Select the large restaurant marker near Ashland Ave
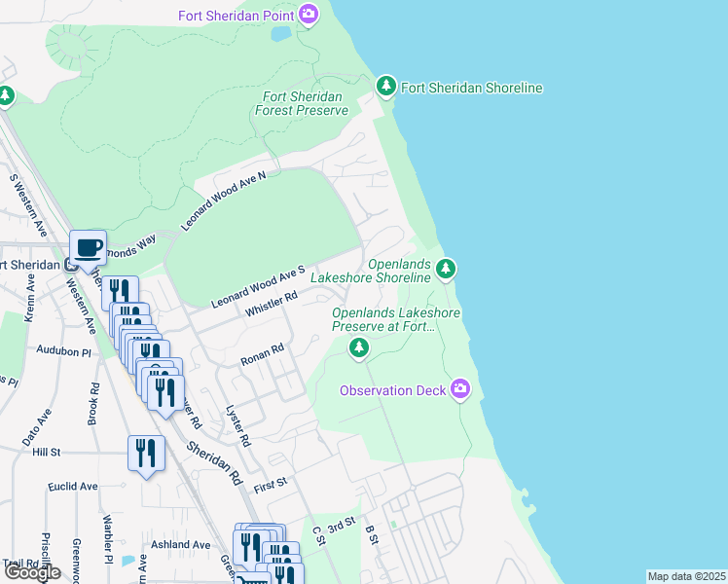Screen dimensions: 728x584 point(251,547)
